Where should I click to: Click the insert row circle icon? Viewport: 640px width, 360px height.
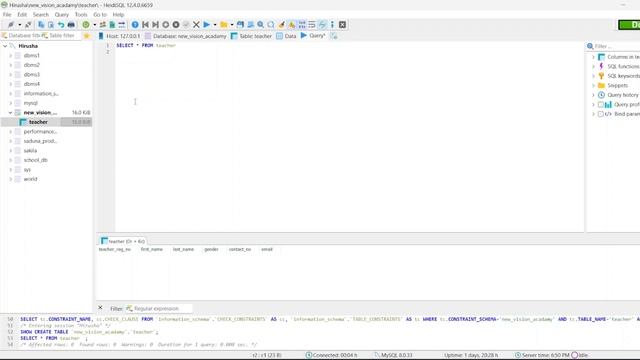click(166, 25)
